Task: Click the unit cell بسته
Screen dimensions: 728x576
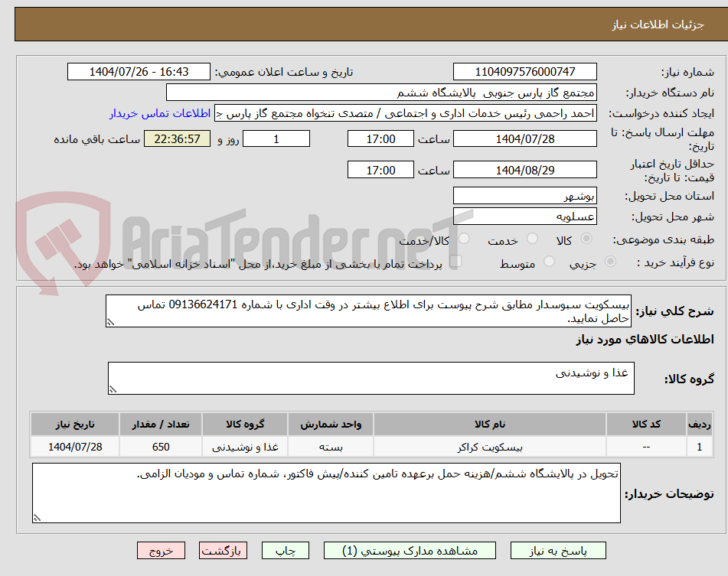Action: click(x=331, y=447)
